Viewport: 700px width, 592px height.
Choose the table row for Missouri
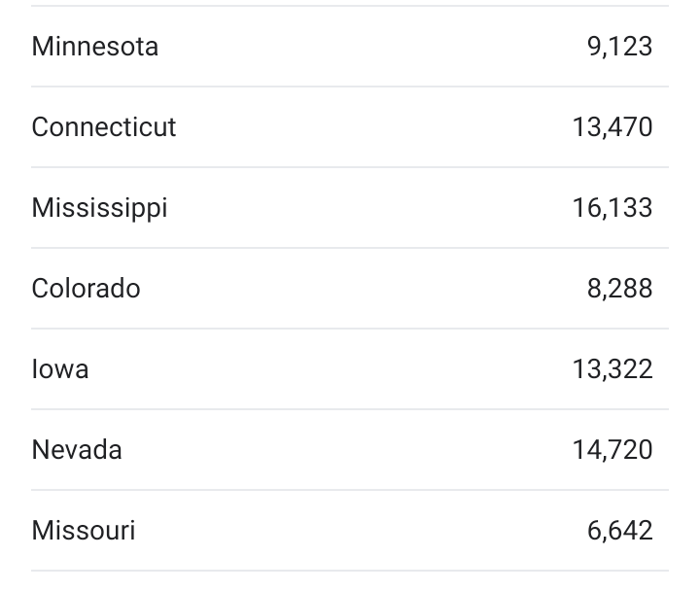coord(350,531)
